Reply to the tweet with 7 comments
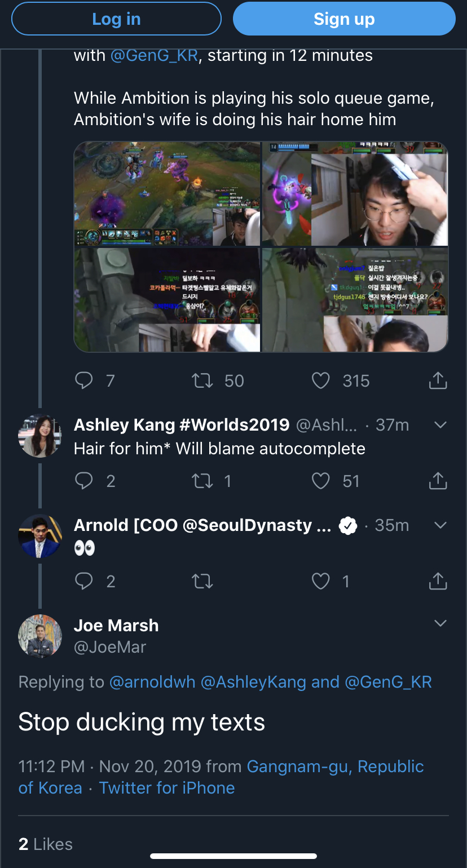 84,381
